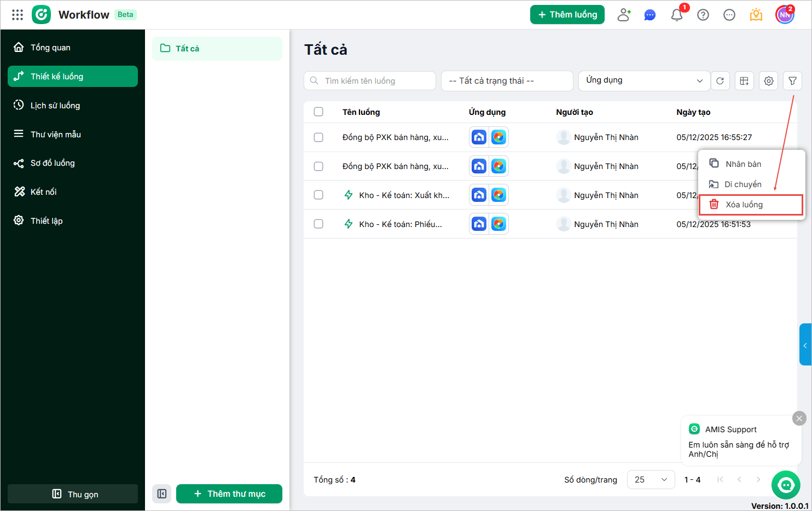Screen dimensions: 812x511
Task: Open the rows per page dropdown
Action: (651, 480)
